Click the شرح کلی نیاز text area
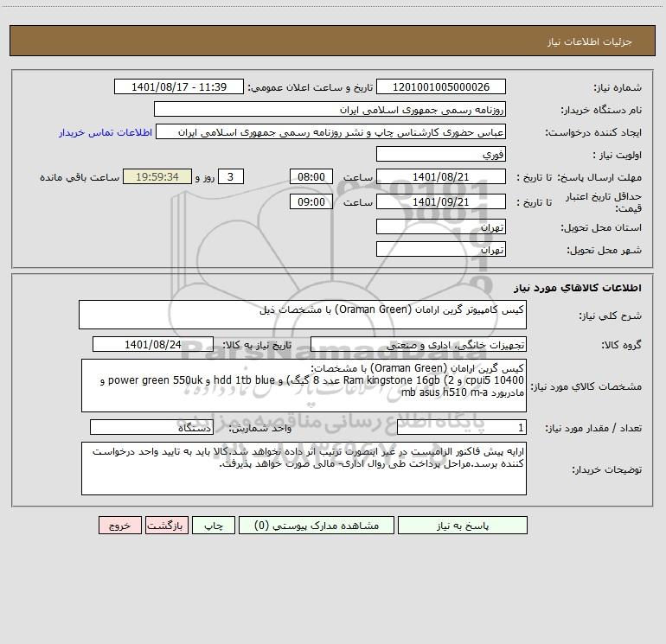Screen dimensions: 666x644 click(x=303, y=315)
